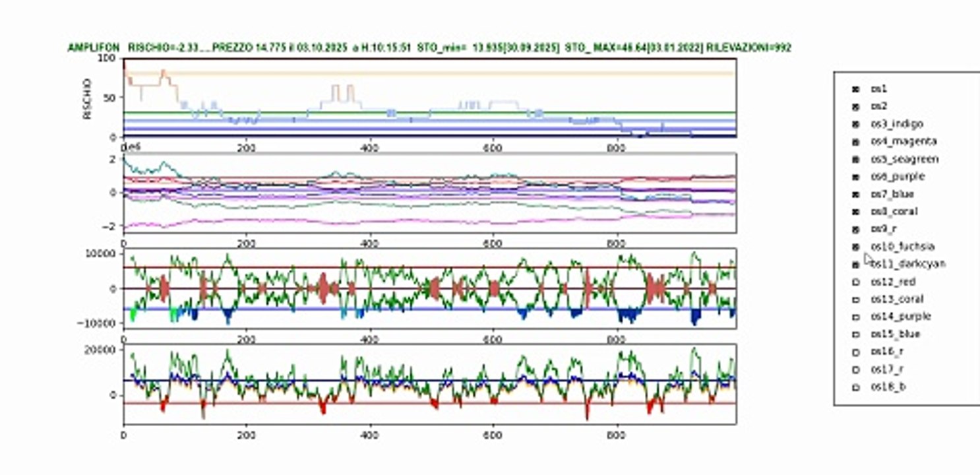Viewport: 980px width, 475px height.
Task: Toggle the os8_coral checkbox
Action: coord(855,212)
